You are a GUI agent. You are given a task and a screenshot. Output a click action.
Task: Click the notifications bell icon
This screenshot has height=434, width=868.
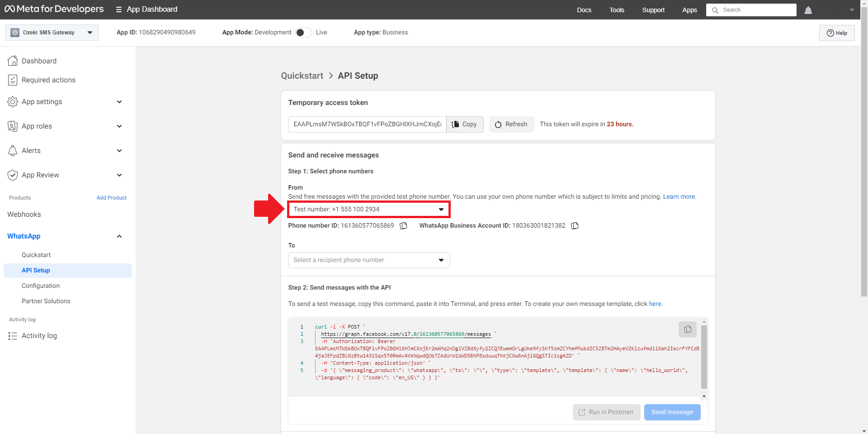(808, 10)
